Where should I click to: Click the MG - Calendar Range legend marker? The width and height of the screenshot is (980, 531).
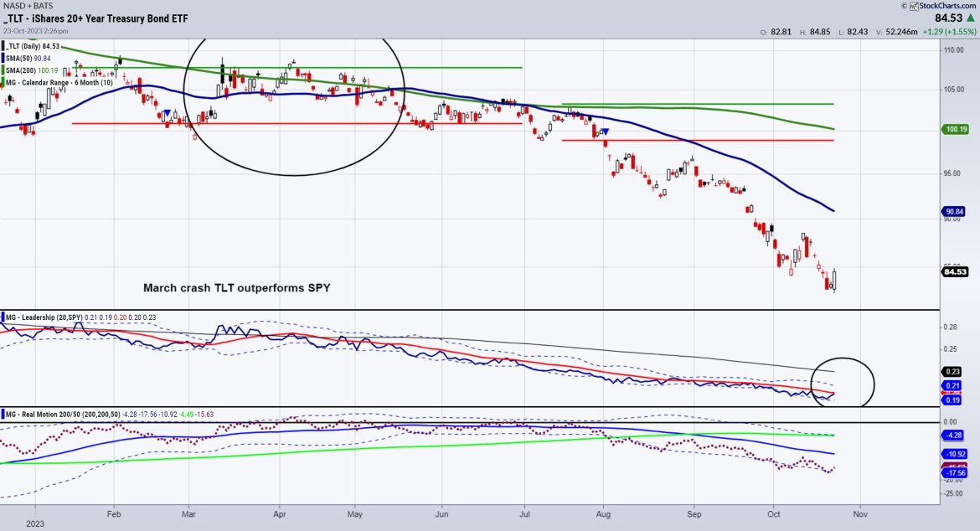(3, 82)
